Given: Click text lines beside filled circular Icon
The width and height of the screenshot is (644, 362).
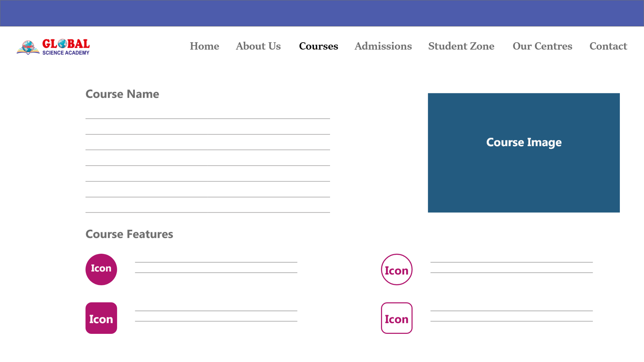Looking at the screenshot, I should coord(216,267).
